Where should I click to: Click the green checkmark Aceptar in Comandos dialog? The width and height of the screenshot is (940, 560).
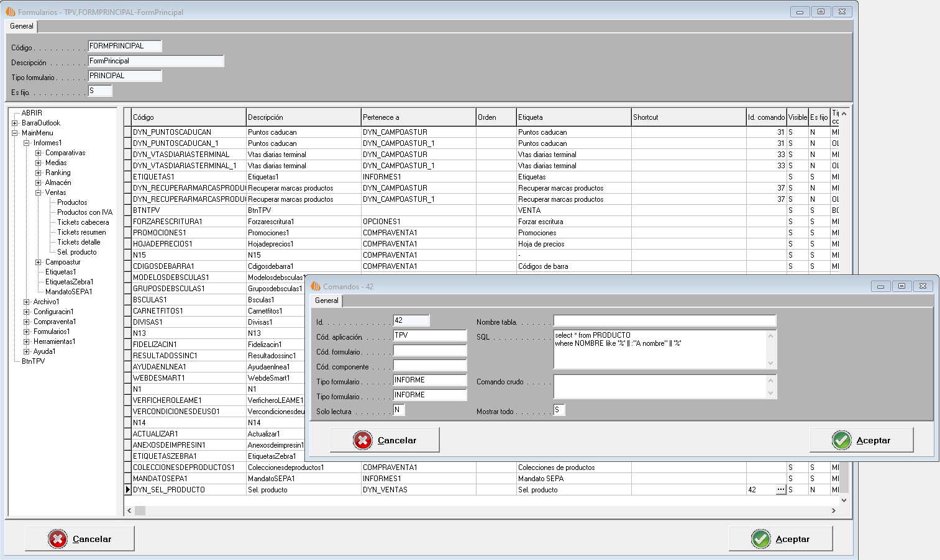861,440
